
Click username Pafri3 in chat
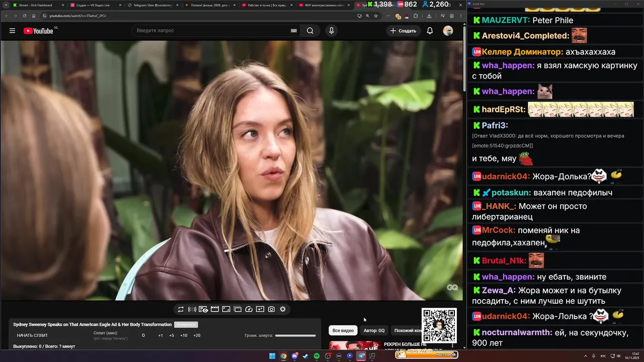coord(495,125)
